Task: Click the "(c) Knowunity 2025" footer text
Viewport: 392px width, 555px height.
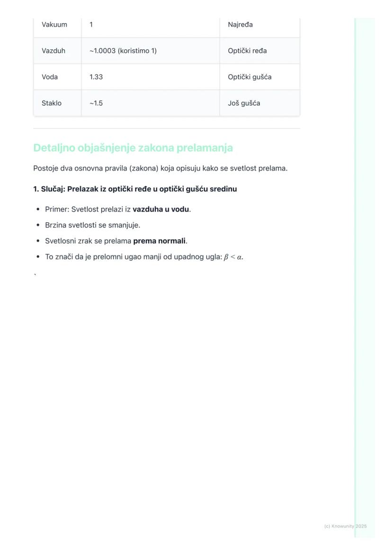Action: point(345,526)
